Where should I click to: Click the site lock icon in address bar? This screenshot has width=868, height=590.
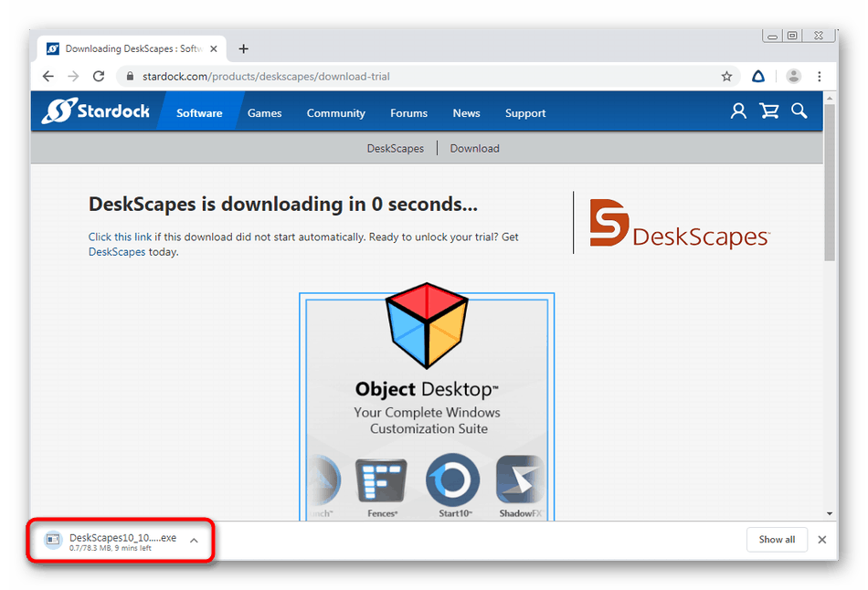[x=130, y=77]
